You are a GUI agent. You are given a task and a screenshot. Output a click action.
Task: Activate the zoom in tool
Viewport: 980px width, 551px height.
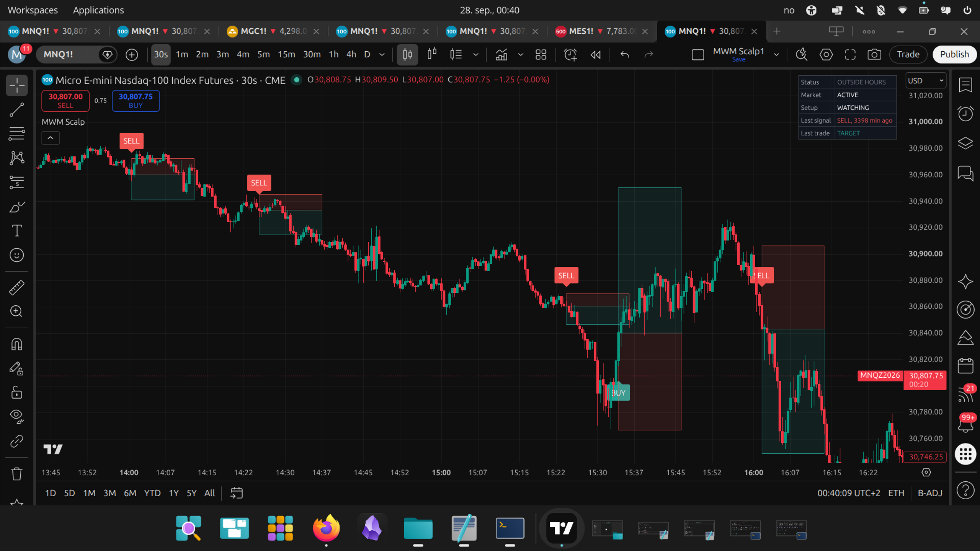coord(16,311)
